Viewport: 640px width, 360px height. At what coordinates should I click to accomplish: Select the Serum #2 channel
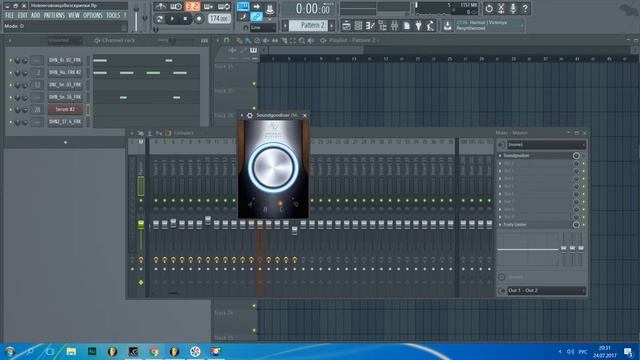(65, 109)
